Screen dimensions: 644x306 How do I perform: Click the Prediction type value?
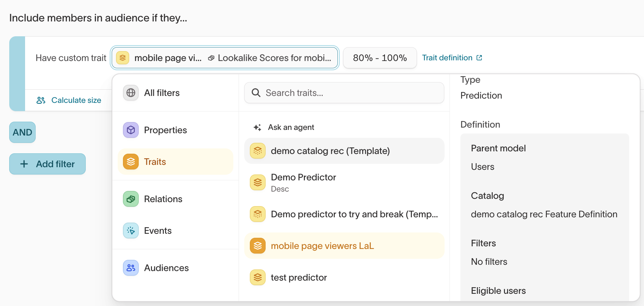coord(481,96)
